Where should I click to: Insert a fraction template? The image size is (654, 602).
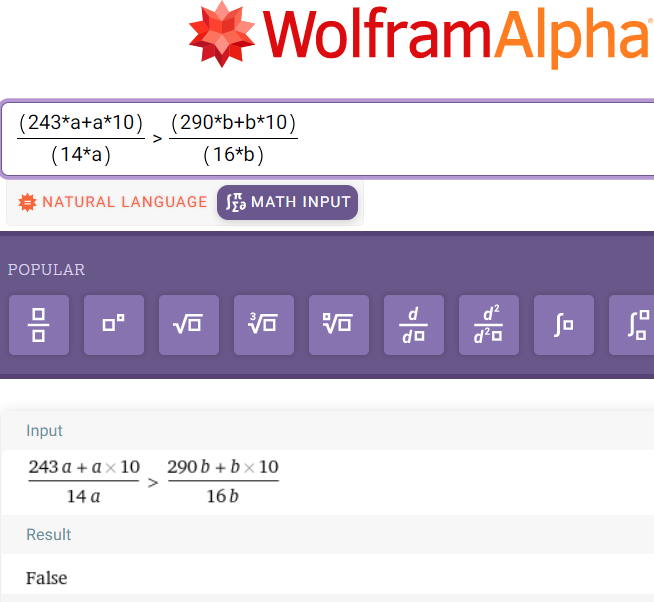(39, 325)
